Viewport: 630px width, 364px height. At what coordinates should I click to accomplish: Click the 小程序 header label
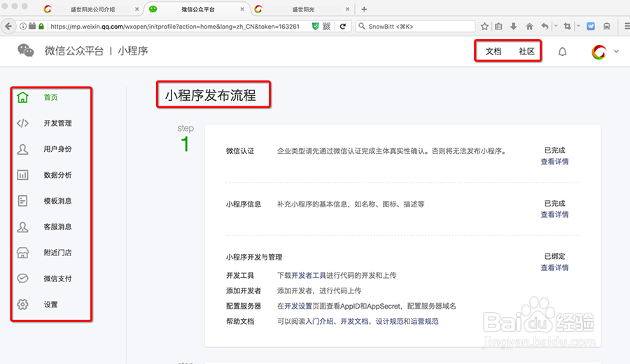(132, 51)
